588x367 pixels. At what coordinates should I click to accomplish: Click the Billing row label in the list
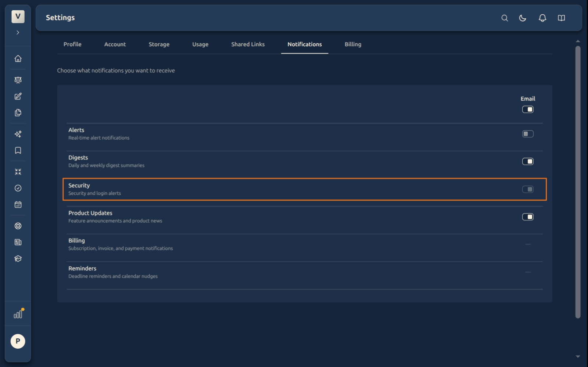(76, 241)
